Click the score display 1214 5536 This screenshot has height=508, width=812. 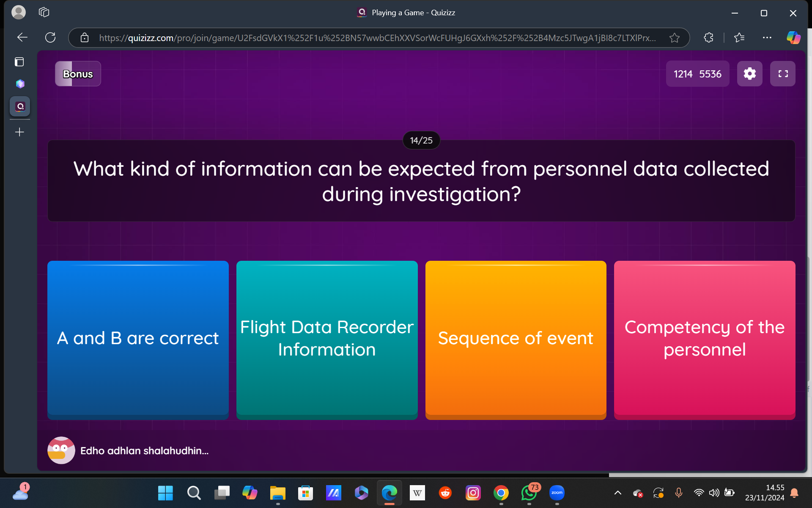pyautogui.click(x=697, y=74)
